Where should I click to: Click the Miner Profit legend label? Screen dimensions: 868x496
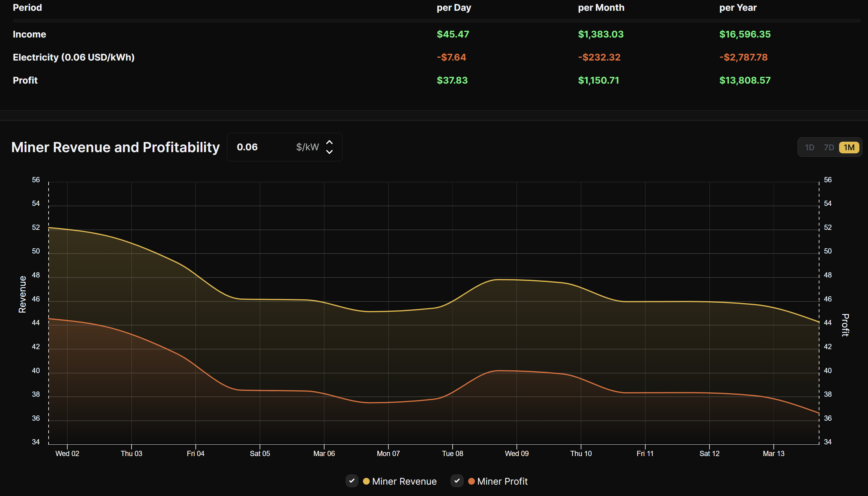coord(502,481)
